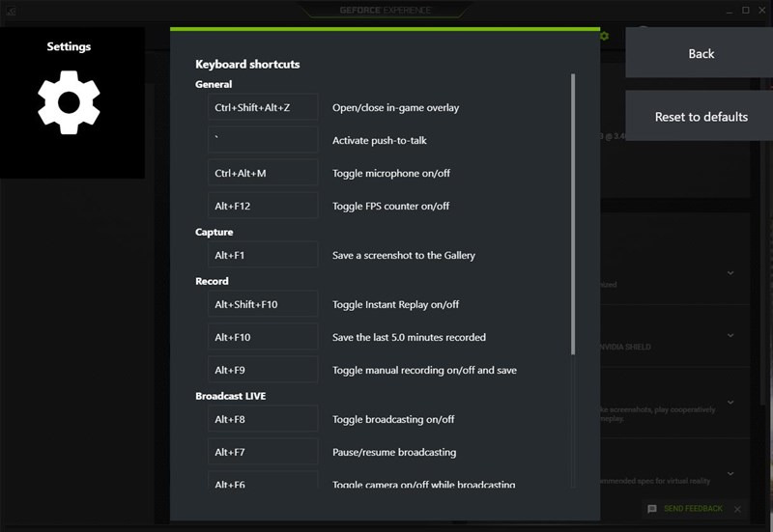
Task: Edit the Alt+Shift+F10 Instant Replay shortcut
Action: pos(263,304)
